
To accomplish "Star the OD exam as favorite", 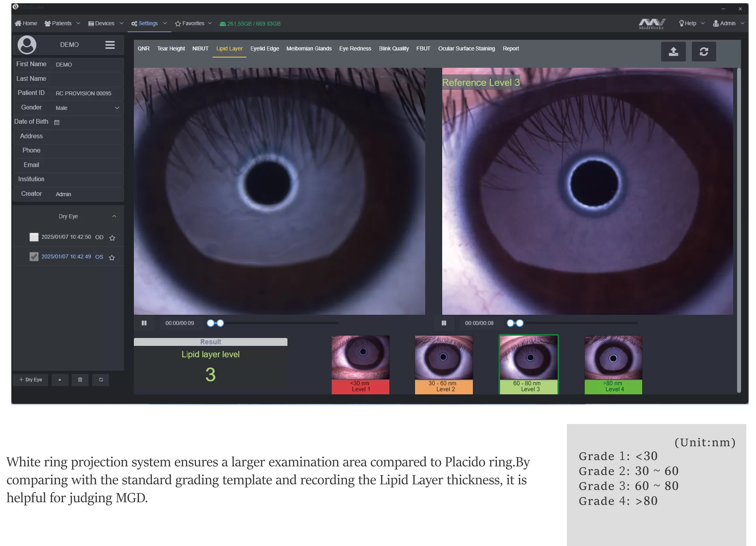I will pyautogui.click(x=112, y=238).
